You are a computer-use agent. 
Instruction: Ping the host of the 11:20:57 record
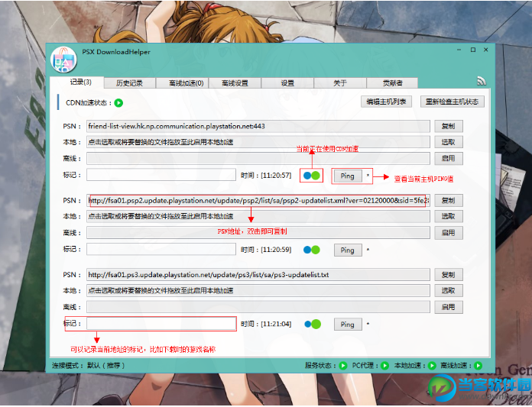(348, 176)
